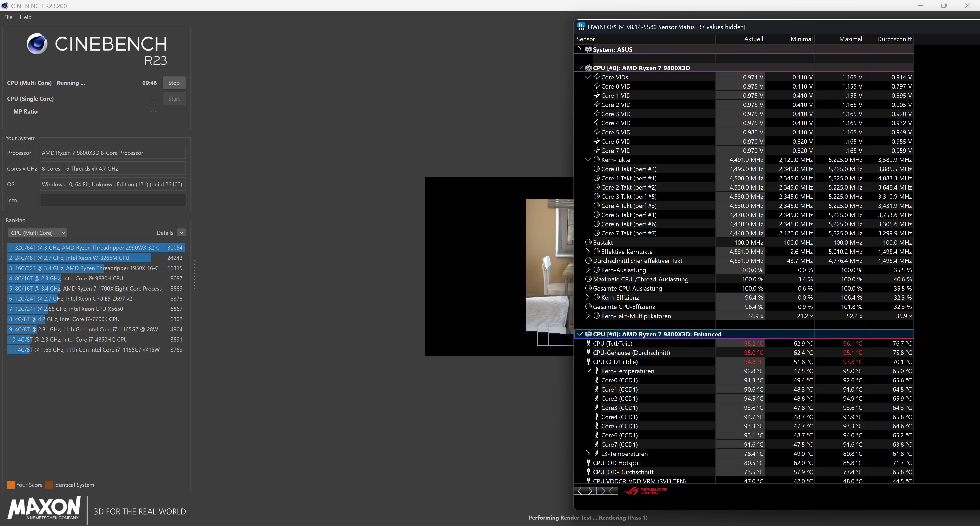
Task: Click the Cinebench logo sphere icon
Action: [37, 44]
